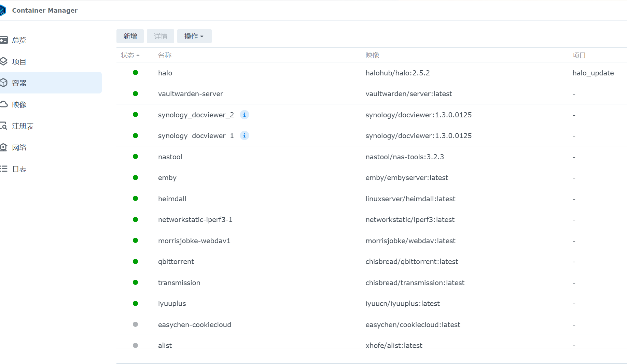Select the synology_docviewer_1 container name
Image resolution: width=627 pixels, height=364 pixels.
(196, 135)
